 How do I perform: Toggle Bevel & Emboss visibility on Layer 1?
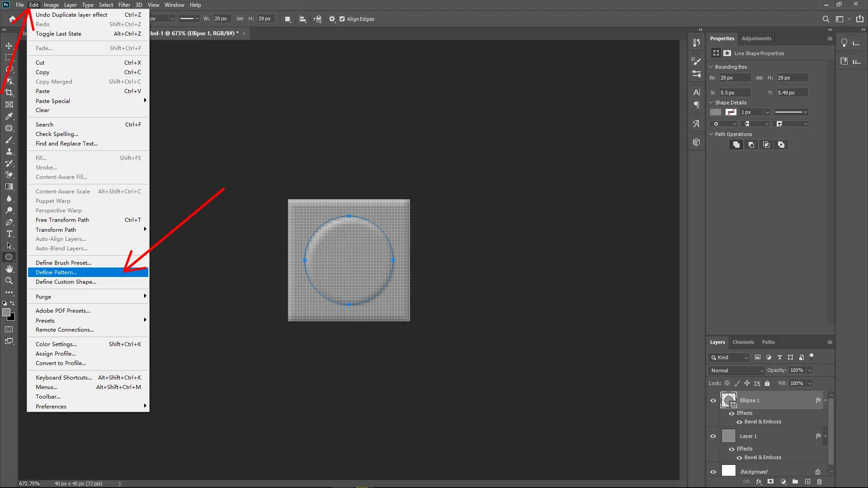point(739,457)
